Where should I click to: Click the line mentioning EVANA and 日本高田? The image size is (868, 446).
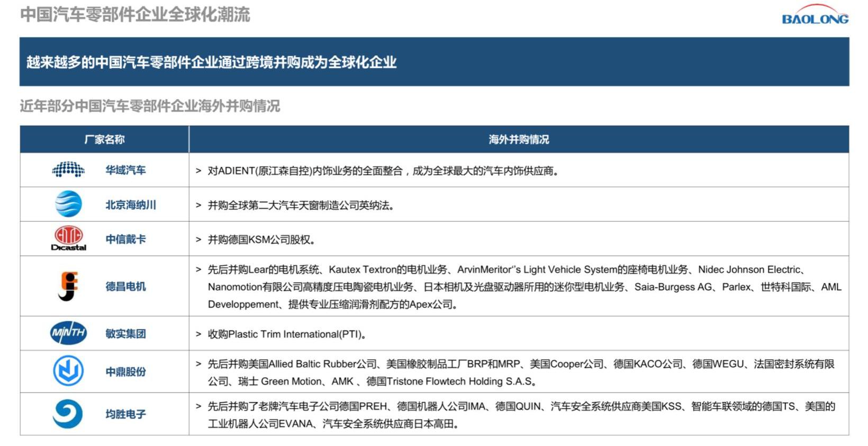tap(333, 424)
